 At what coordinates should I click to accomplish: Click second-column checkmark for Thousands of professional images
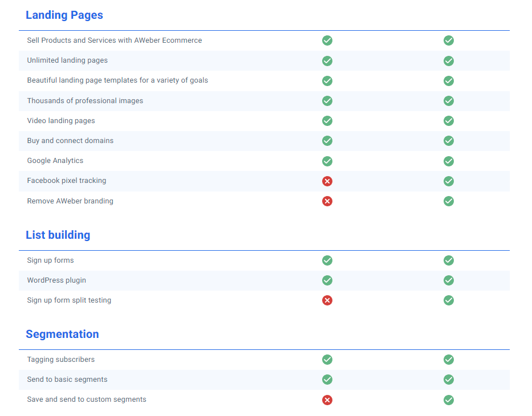449,101
